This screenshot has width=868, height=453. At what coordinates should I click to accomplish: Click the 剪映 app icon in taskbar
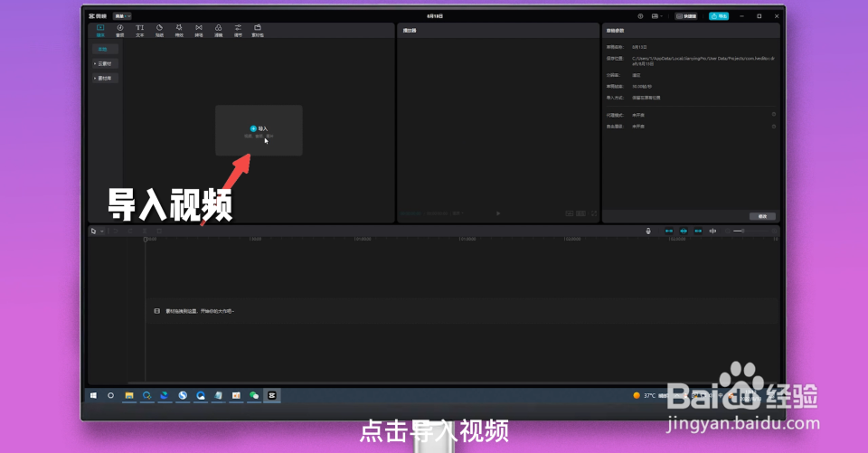(x=272, y=395)
